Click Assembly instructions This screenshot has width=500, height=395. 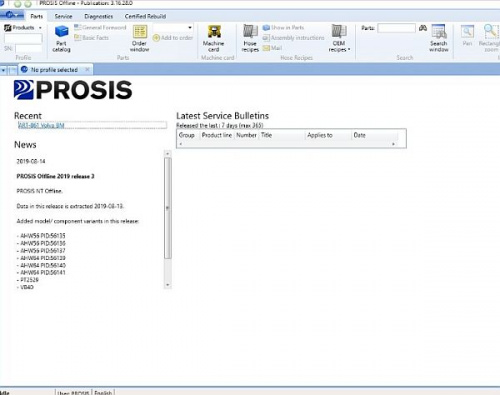pos(293,38)
